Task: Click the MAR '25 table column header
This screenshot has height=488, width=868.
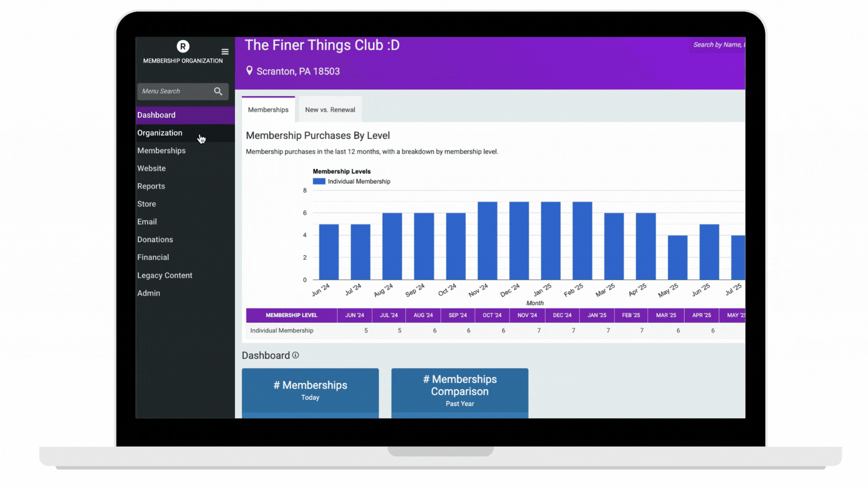Action: pyautogui.click(x=666, y=315)
